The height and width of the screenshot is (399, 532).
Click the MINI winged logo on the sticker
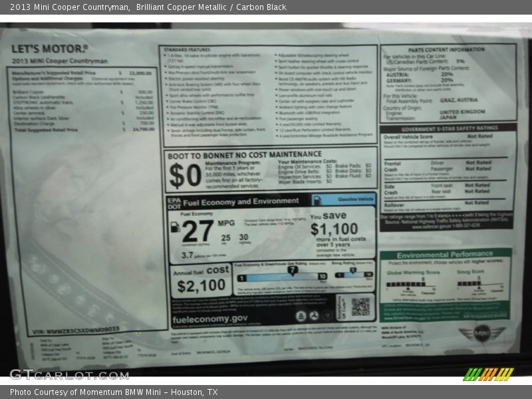pyautogui.click(x=482, y=334)
